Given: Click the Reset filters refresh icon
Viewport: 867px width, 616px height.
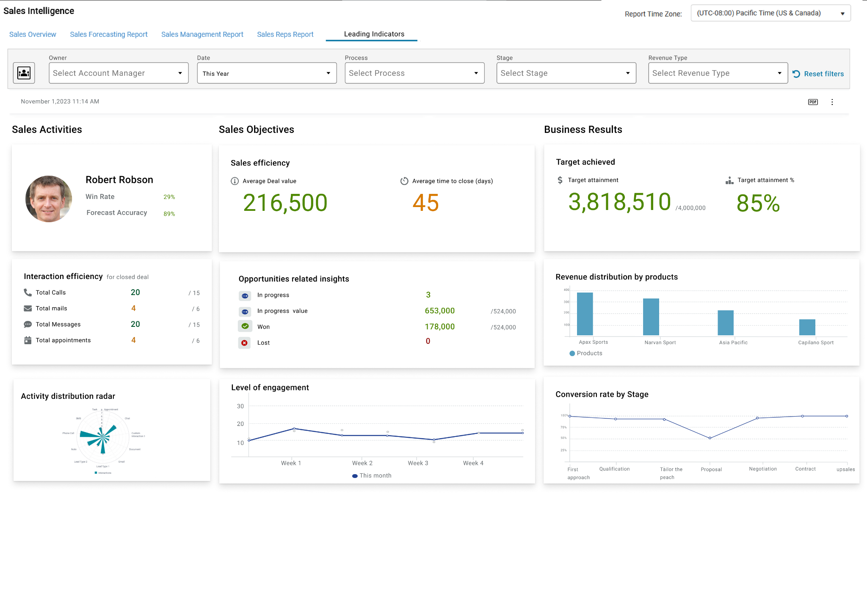Looking at the screenshot, I should (x=796, y=74).
